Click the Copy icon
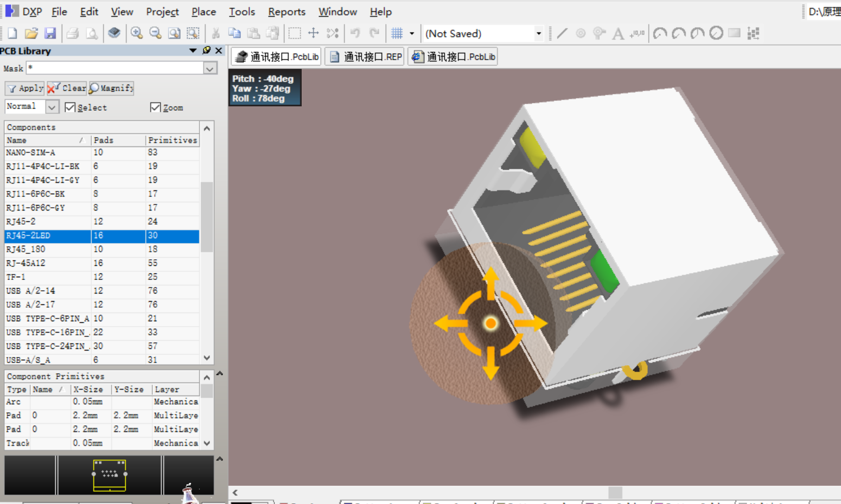Screen dimensions: 841x504 pos(234,33)
